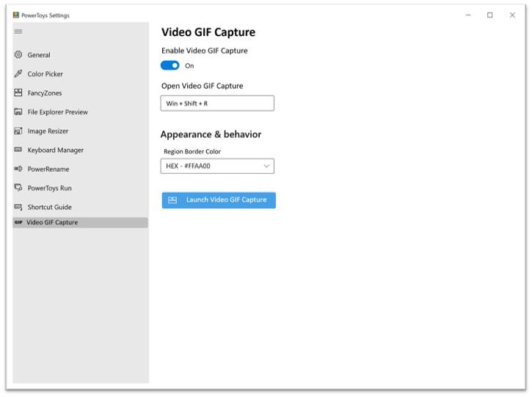Click the Launch Video GIF Capture button
532x397 pixels.
[219, 200]
